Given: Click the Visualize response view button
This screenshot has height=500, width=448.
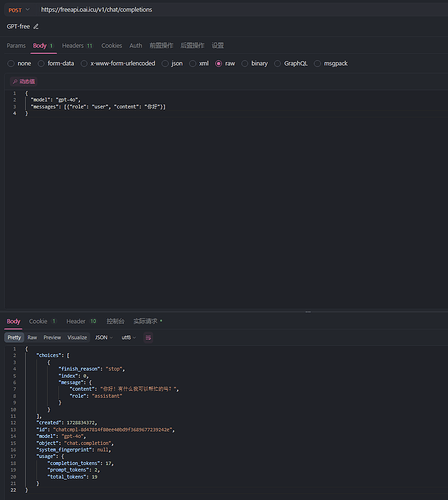Looking at the screenshot, I should pyautogui.click(x=77, y=338).
